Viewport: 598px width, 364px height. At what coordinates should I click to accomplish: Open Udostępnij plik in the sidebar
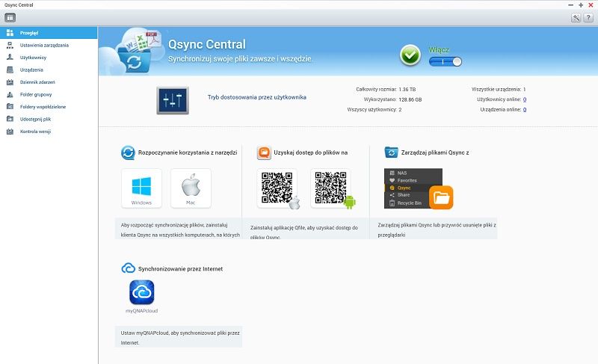pos(49,119)
